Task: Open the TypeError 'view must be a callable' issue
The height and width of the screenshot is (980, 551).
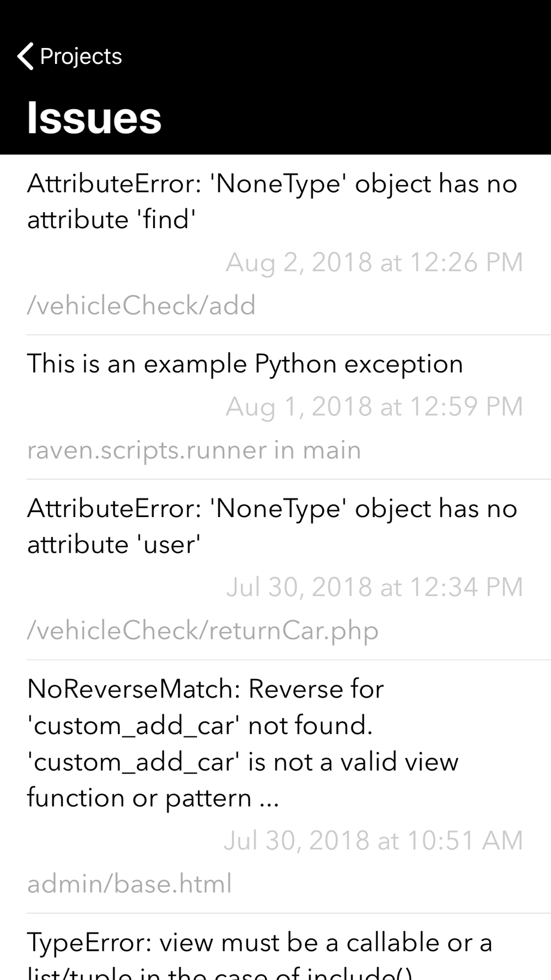Action: coord(275,947)
